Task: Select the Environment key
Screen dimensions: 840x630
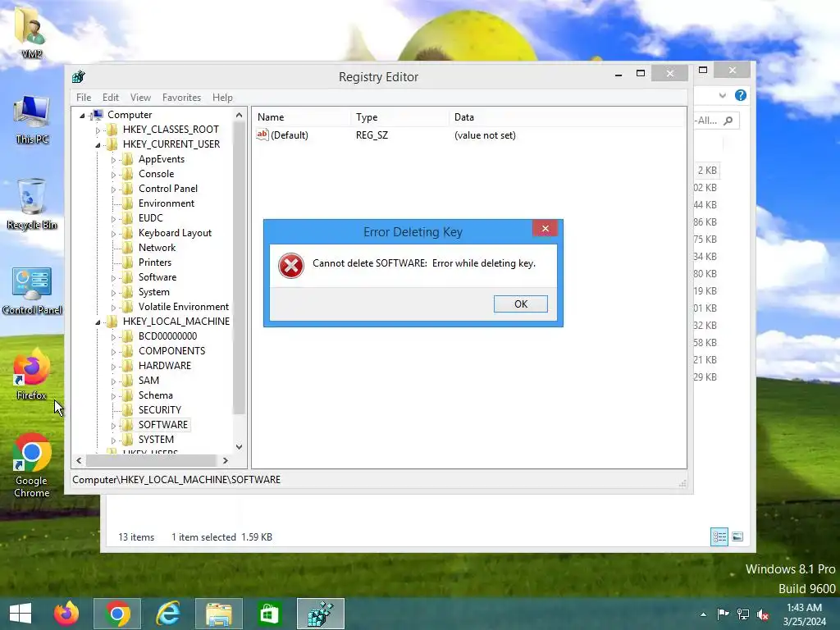Action: pyautogui.click(x=166, y=203)
